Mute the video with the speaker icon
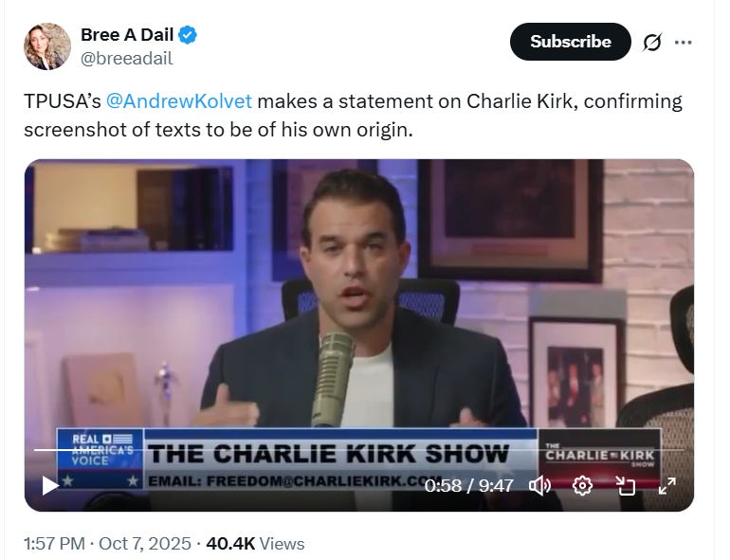The width and height of the screenshot is (730, 560). (x=540, y=485)
